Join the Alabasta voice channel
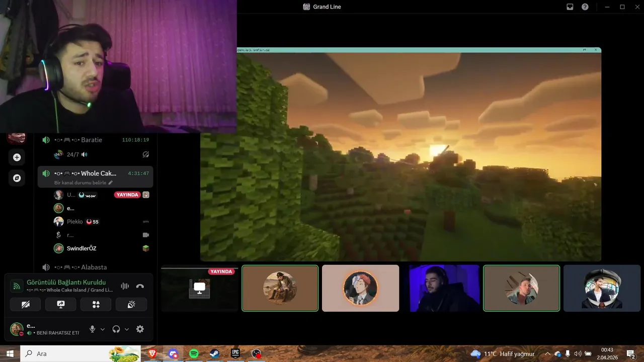This screenshot has height=362, width=644. [x=95, y=267]
